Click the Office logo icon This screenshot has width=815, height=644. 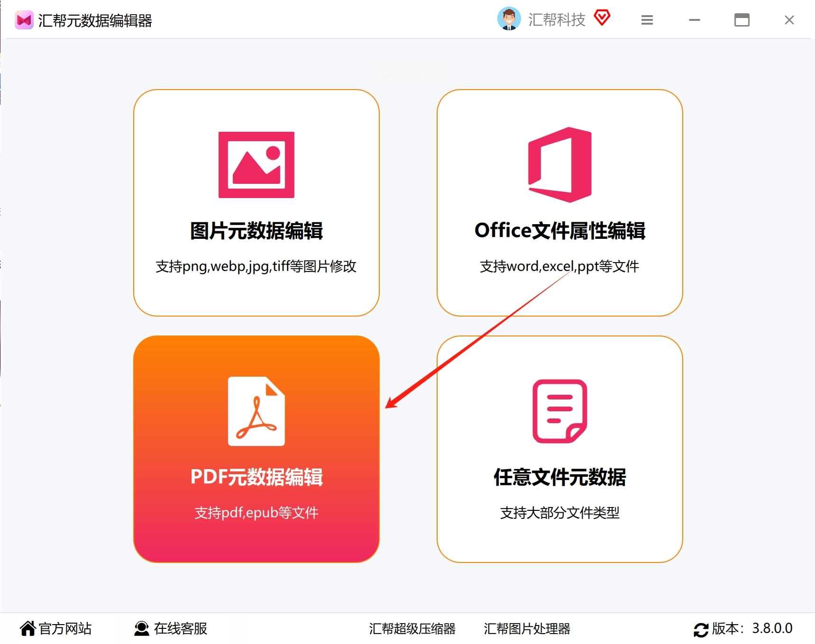click(x=559, y=164)
